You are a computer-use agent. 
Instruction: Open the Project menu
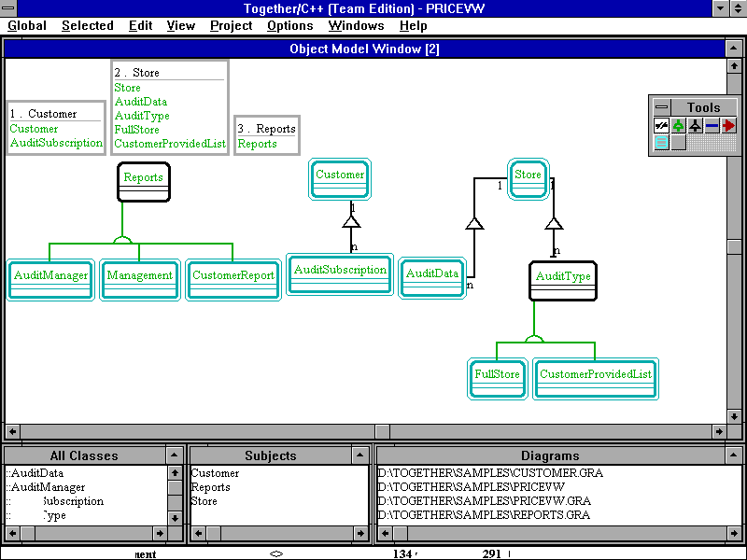(231, 26)
